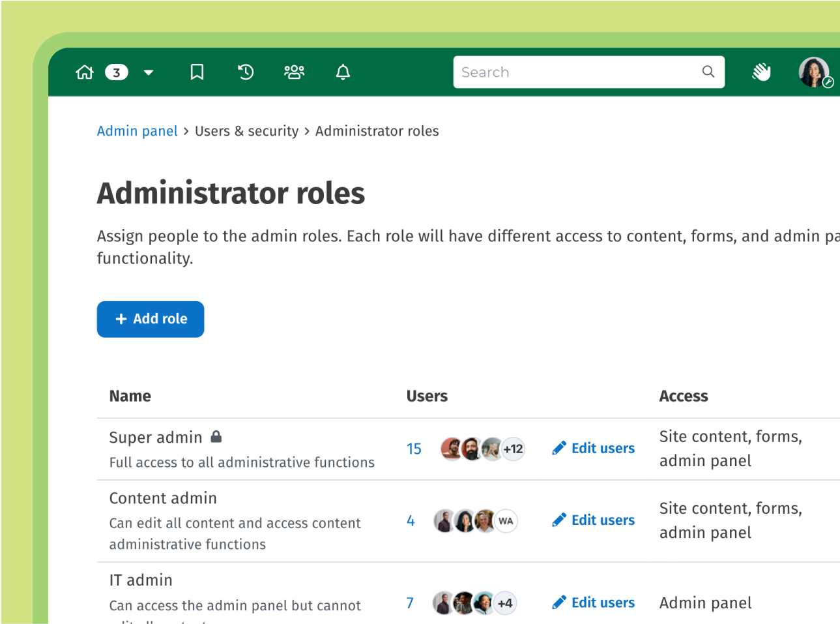
Task: Open the user profile avatar menu
Action: click(x=814, y=72)
